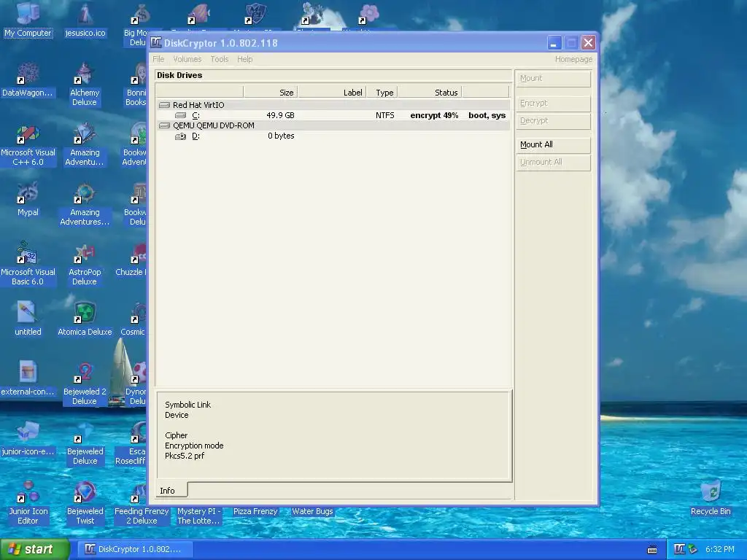The image size is (747, 560).
Task: Click the 'Symbolic Link' info label
Action: tap(187, 405)
